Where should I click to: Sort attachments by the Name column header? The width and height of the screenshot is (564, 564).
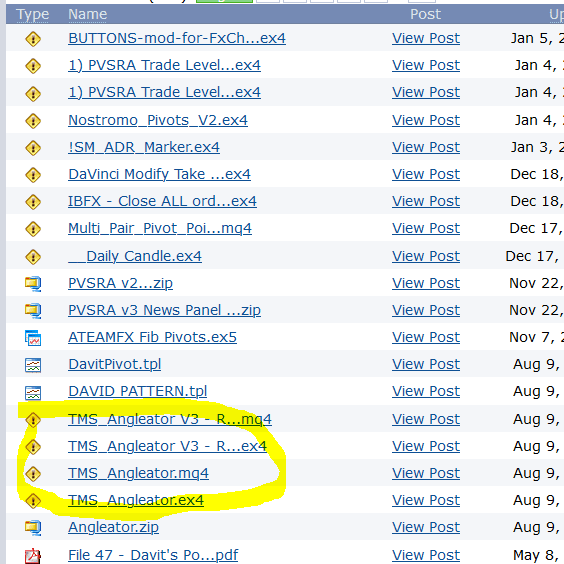click(x=88, y=14)
